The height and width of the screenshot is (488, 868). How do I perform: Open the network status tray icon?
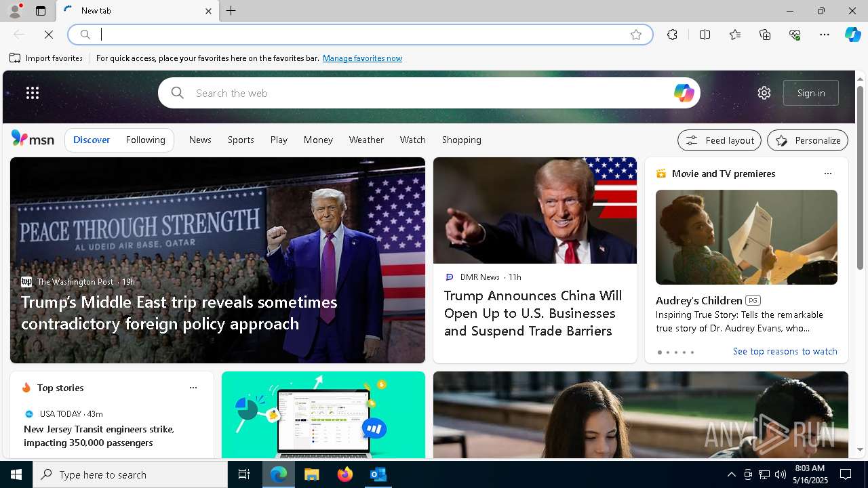coord(764,474)
